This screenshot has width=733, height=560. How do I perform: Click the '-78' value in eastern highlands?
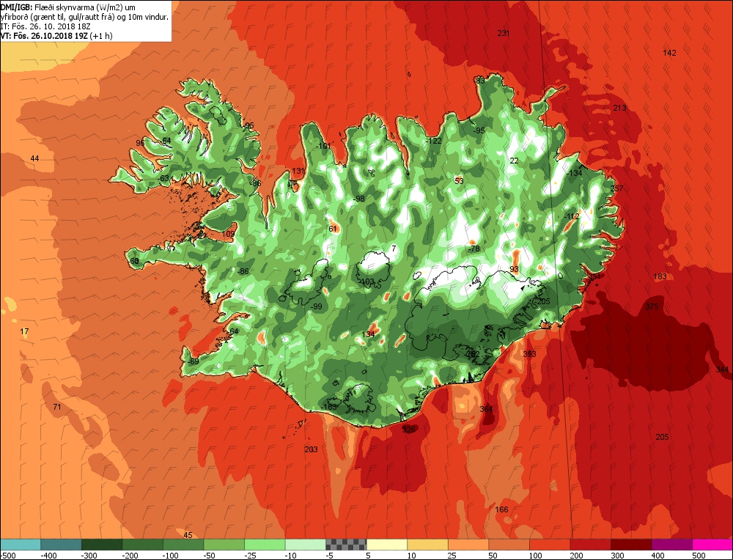coord(474,248)
